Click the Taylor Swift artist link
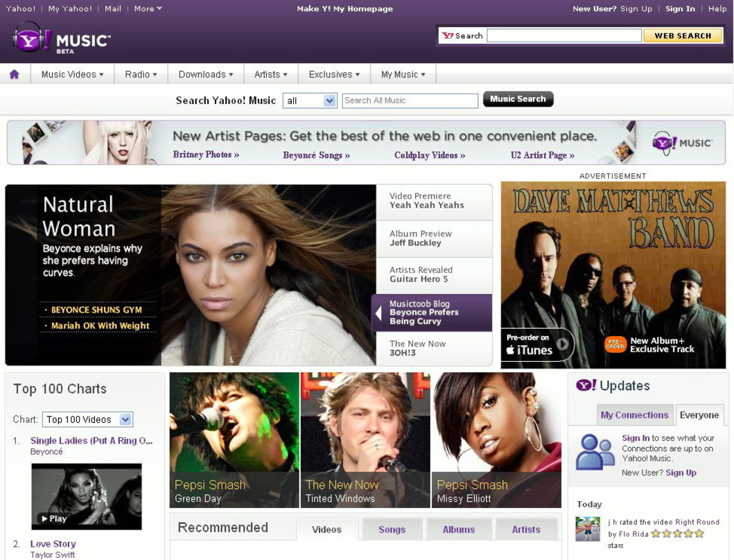The width and height of the screenshot is (734, 560). [53, 555]
